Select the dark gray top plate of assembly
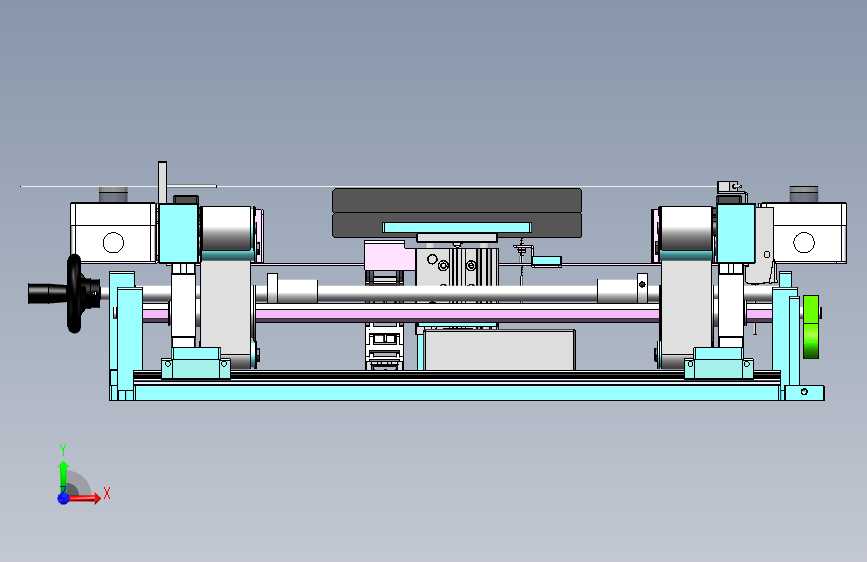867x562 pixels. 457,212
